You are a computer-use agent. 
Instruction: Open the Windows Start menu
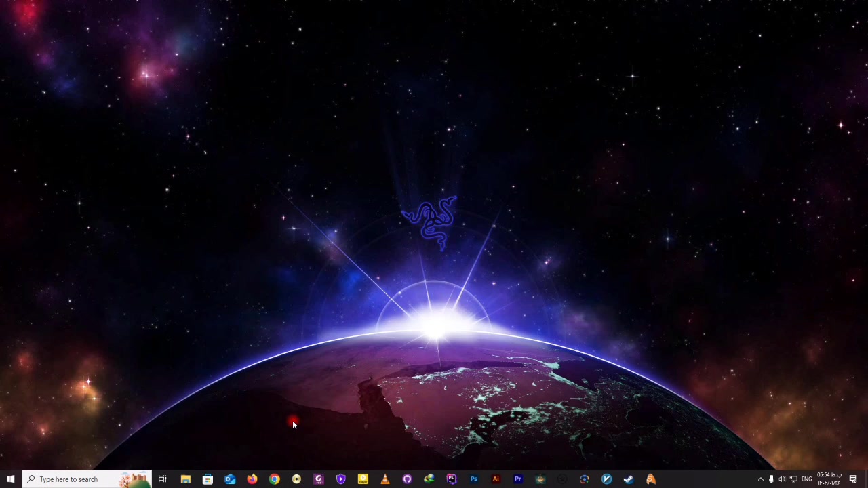coord(11,479)
